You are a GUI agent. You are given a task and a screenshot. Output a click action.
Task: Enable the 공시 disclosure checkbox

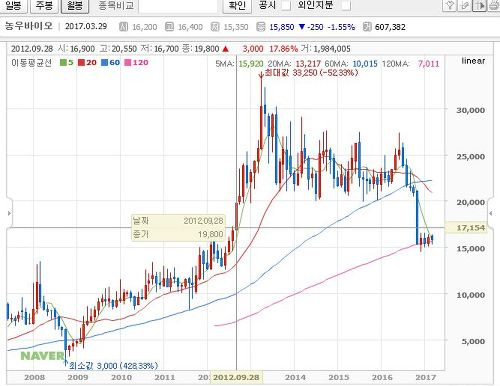coord(286,5)
